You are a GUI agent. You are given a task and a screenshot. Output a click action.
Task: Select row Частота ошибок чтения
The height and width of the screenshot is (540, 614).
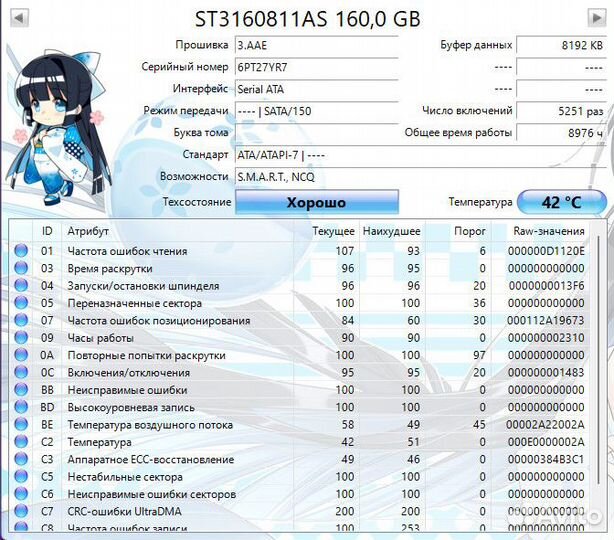tap(300, 251)
